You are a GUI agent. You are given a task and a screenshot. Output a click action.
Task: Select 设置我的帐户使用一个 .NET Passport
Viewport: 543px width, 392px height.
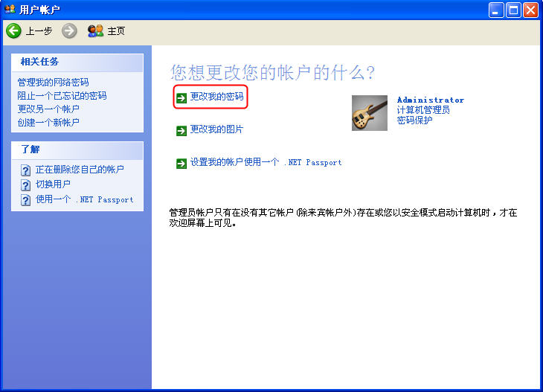click(266, 162)
